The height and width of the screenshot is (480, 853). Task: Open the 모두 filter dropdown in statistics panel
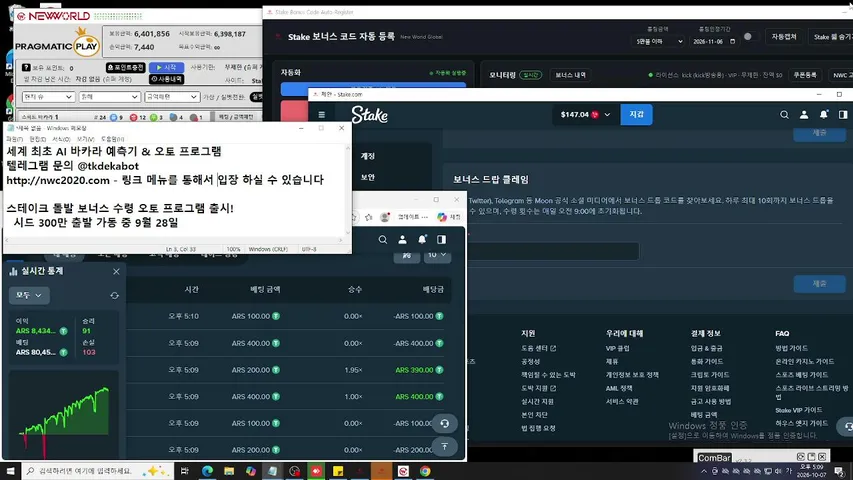(x=29, y=295)
